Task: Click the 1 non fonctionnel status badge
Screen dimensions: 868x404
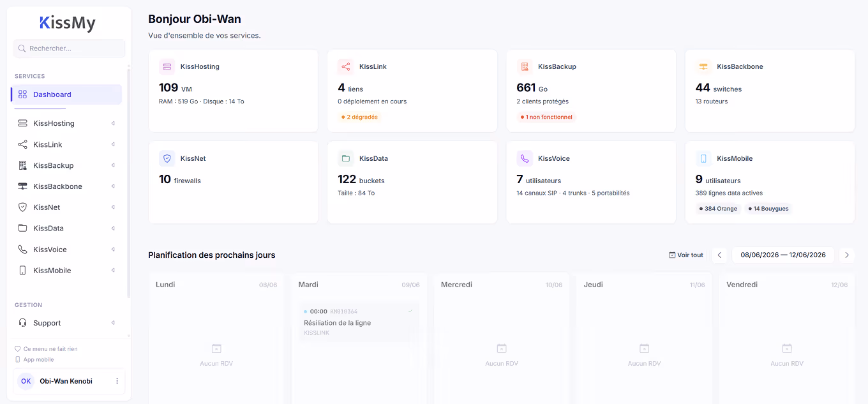Action: pos(546,117)
